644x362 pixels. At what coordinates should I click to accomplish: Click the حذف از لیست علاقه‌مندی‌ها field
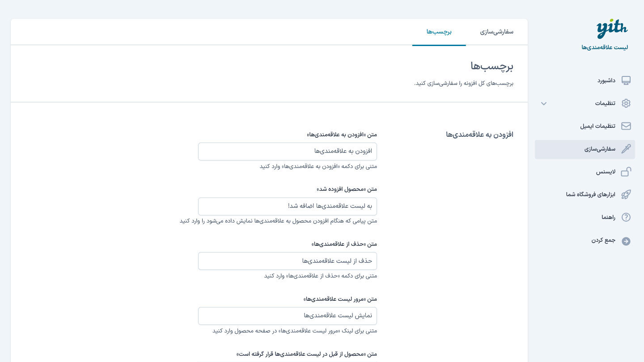coord(288,261)
